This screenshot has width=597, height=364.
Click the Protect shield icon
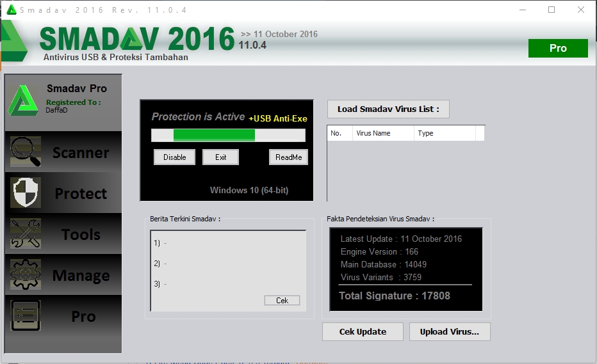point(26,192)
